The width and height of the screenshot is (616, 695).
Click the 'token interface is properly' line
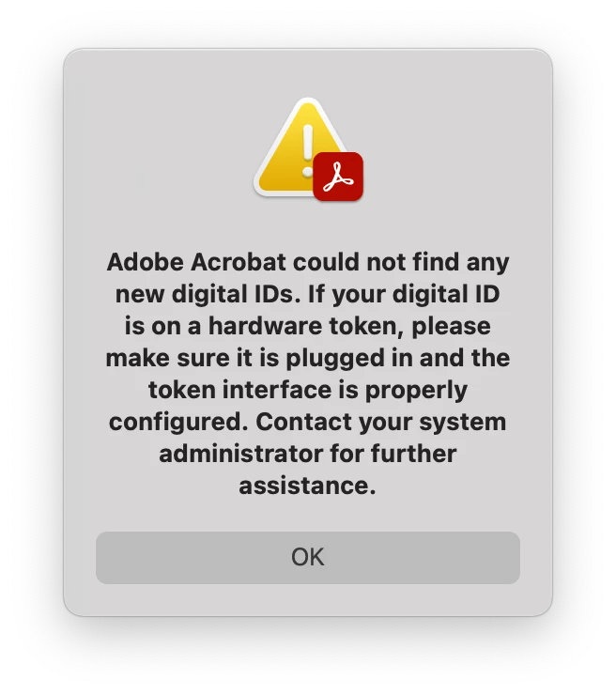(308, 390)
